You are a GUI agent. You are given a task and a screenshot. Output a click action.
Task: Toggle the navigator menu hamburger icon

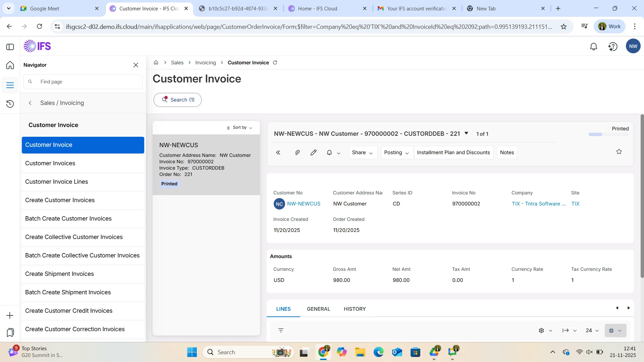click(10, 85)
